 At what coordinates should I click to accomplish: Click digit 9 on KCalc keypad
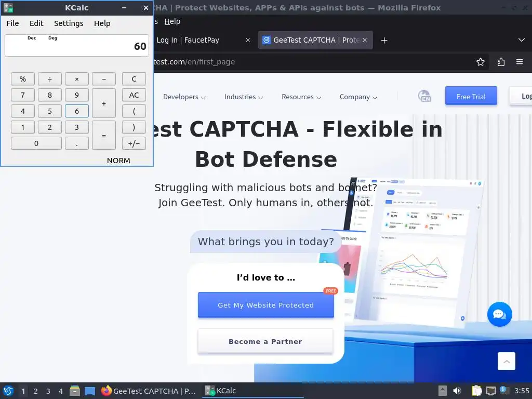[x=77, y=95]
